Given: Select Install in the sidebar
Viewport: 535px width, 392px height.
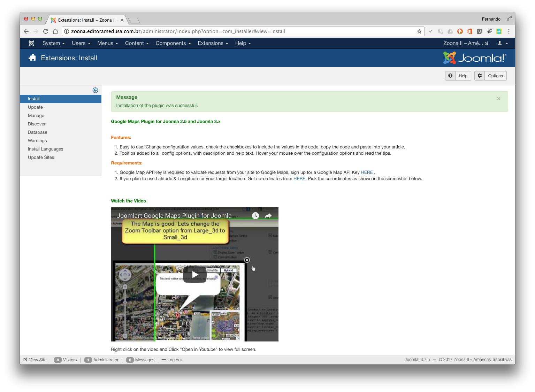Looking at the screenshot, I should [x=61, y=99].
